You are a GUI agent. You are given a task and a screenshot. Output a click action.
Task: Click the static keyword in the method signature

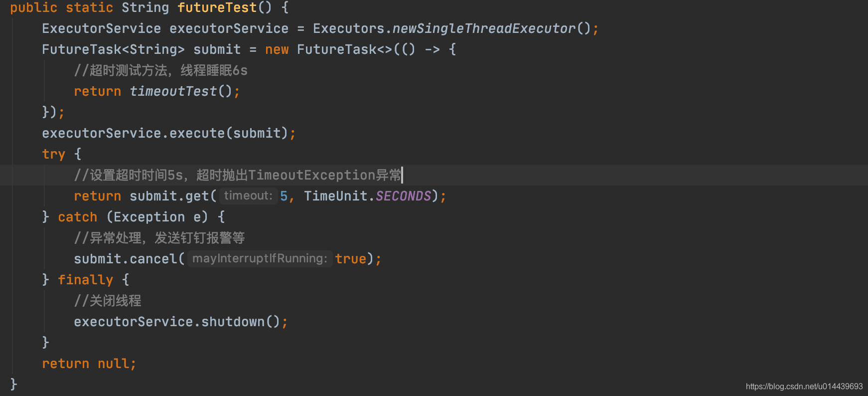pos(89,7)
